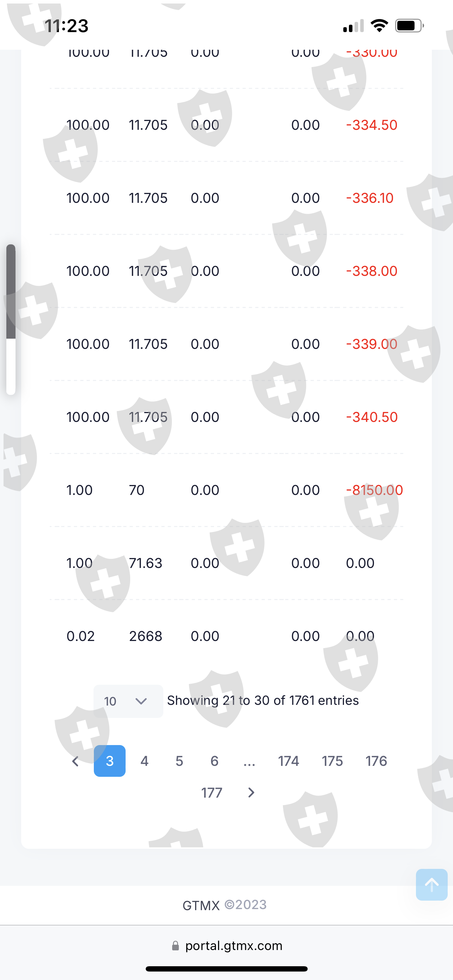Tap the Wi-Fi status icon
This screenshot has width=453, height=980.
click(379, 26)
